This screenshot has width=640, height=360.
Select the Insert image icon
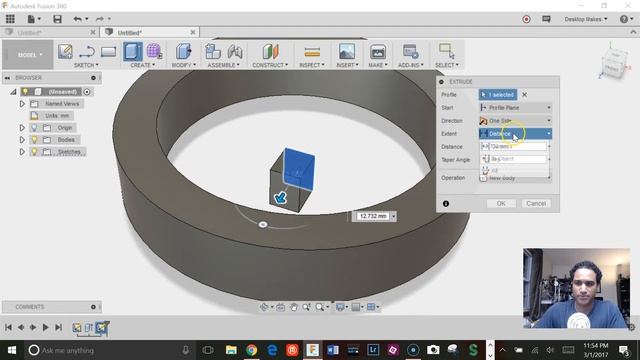tap(347, 52)
